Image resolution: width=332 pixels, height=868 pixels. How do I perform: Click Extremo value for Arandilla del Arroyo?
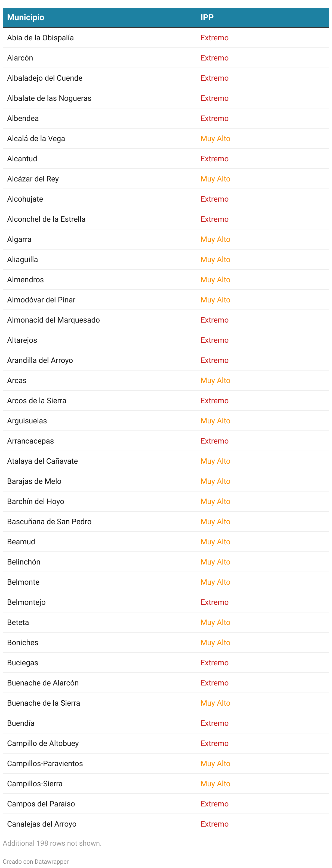point(214,360)
